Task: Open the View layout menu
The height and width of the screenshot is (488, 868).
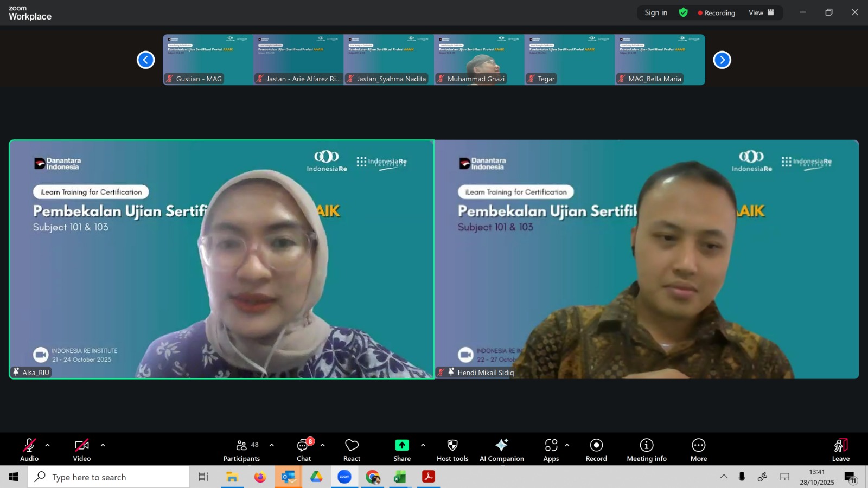Action: [761, 12]
